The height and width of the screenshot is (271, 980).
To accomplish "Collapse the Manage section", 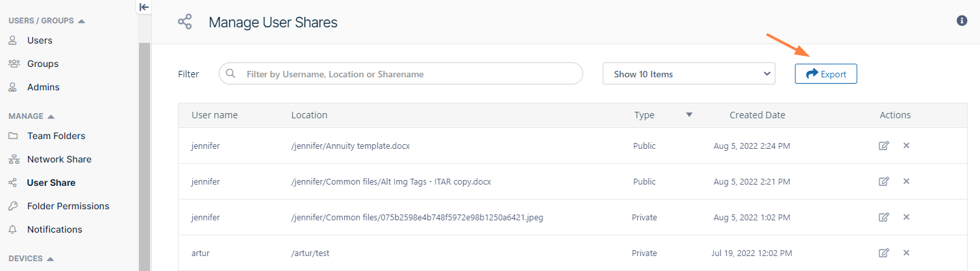I will pos(51,116).
